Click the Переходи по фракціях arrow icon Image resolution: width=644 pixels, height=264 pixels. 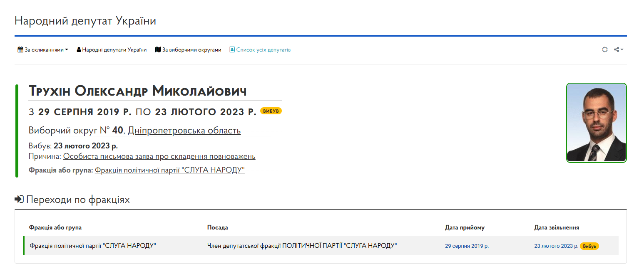[19, 200]
